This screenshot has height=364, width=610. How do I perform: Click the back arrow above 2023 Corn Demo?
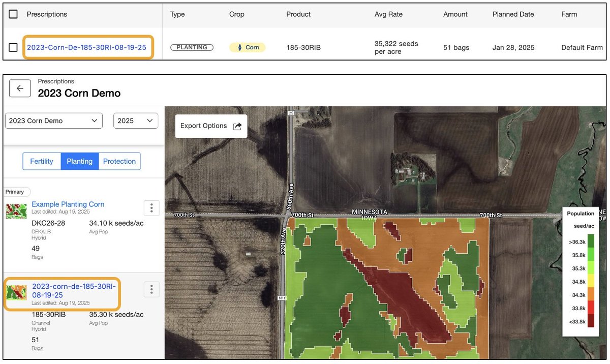pyautogui.click(x=20, y=88)
